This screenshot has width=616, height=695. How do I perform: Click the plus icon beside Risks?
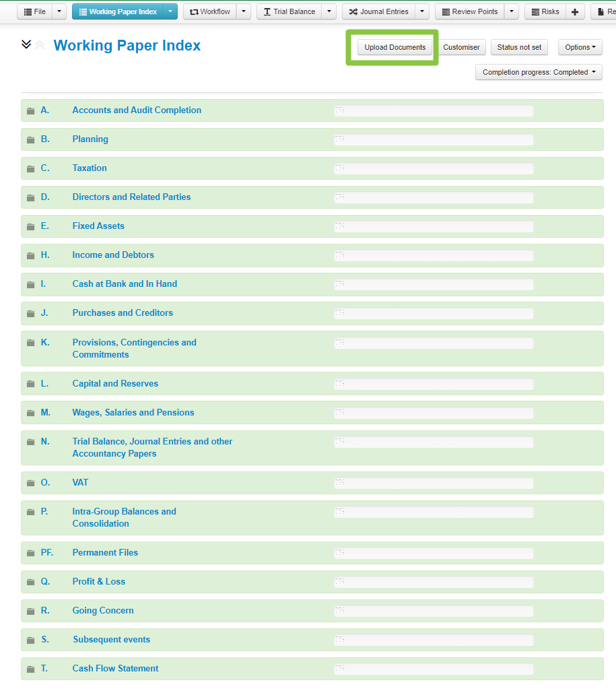pyautogui.click(x=575, y=11)
